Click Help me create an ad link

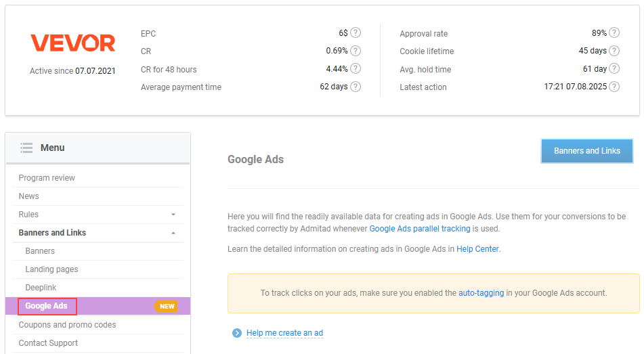coord(284,333)
